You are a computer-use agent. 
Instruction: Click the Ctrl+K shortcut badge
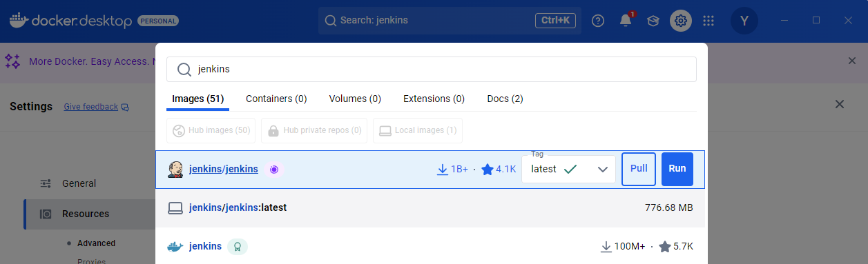tap(555, 21)
